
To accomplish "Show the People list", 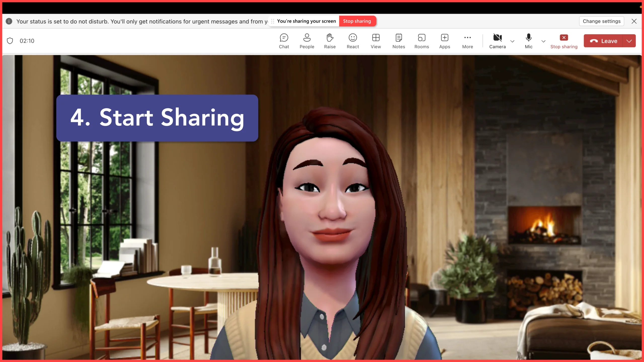I will pos(307,41).
